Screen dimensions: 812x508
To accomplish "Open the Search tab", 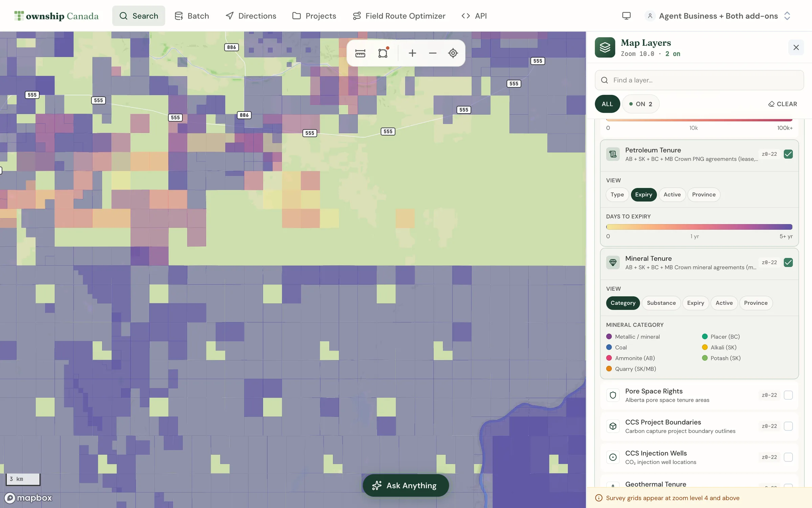I will [139, 16].
